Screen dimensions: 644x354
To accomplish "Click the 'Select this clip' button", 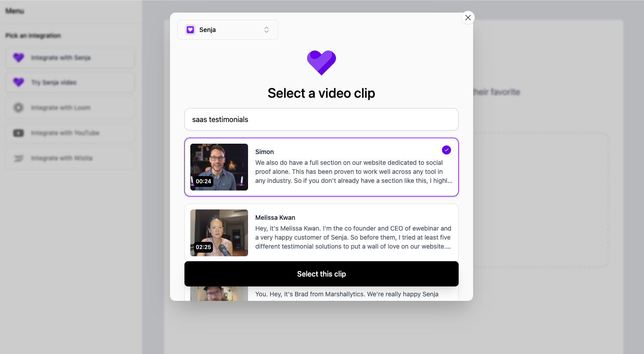I will tap(322, 274).
